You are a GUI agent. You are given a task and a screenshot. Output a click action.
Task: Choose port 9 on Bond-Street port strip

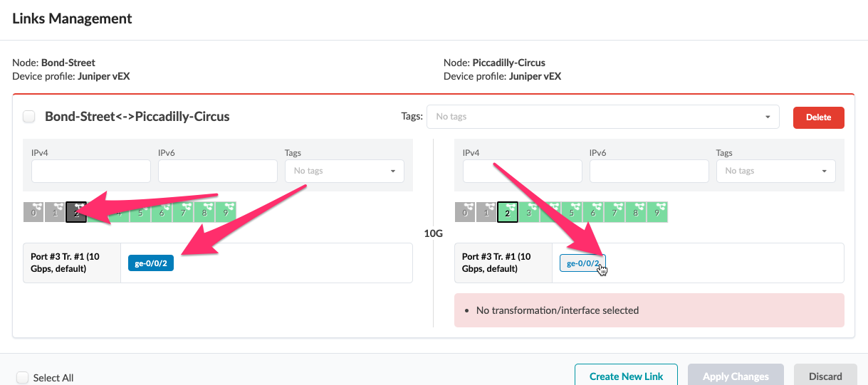coord(226,212)
